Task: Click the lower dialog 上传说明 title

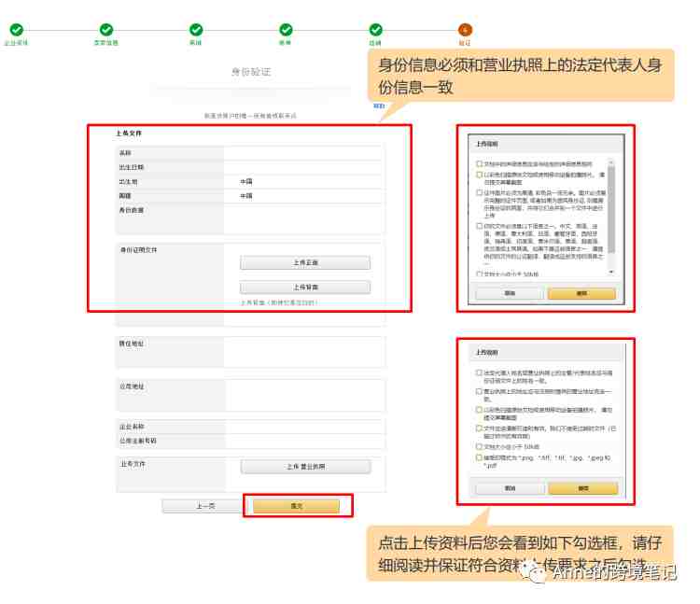Action: point(486,352)
